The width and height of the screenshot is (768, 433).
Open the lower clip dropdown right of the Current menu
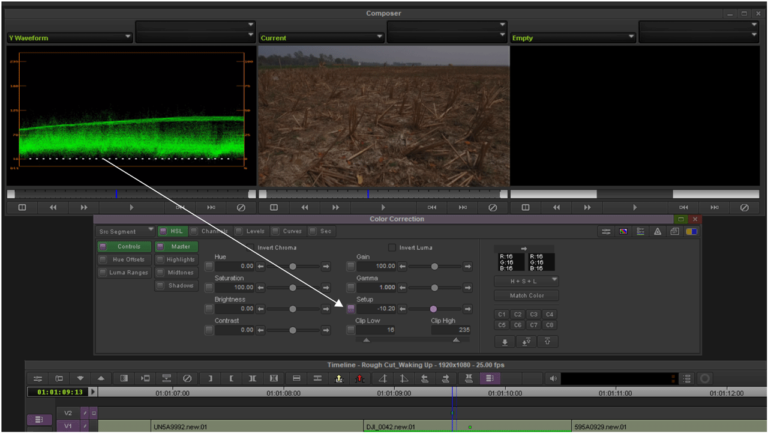447,36
